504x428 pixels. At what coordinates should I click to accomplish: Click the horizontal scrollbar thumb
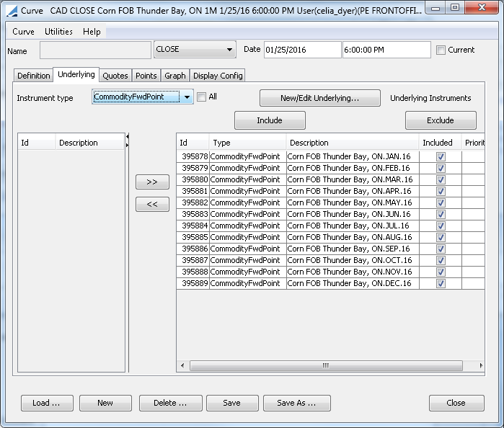pyautogui.click(x=326, y=365)
